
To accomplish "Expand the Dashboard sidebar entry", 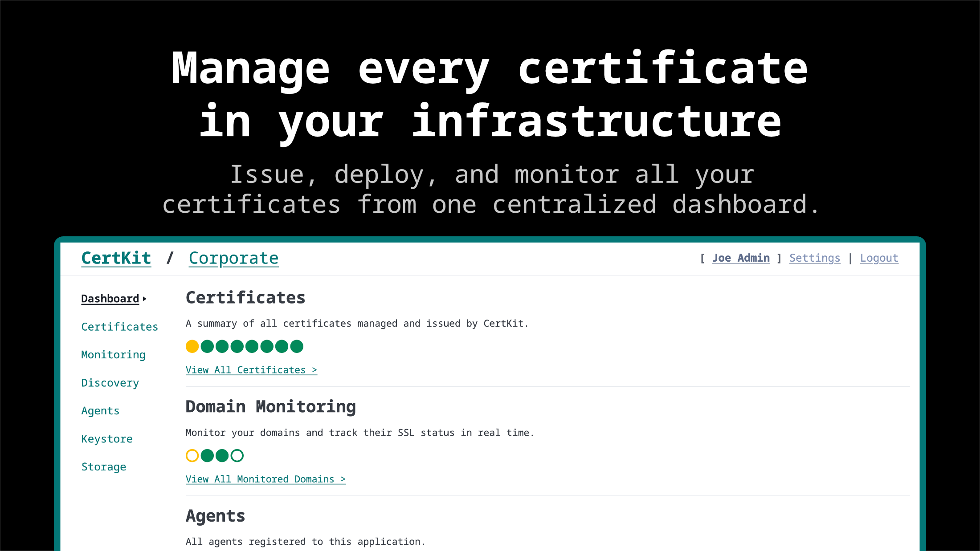I will [110, 299].
